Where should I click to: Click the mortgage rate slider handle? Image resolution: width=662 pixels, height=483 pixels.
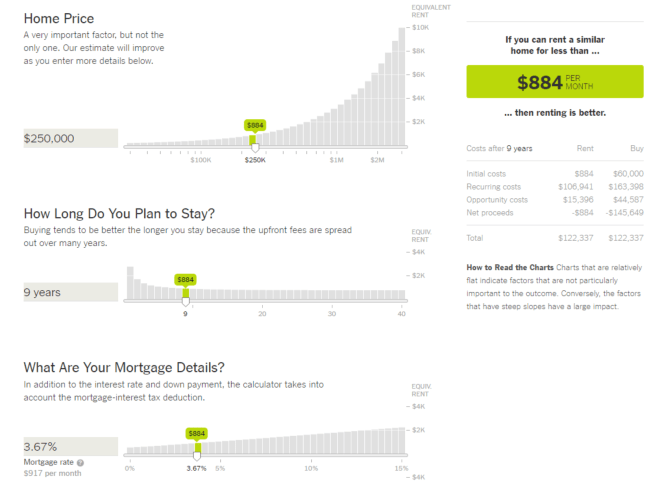pos(197,455)
